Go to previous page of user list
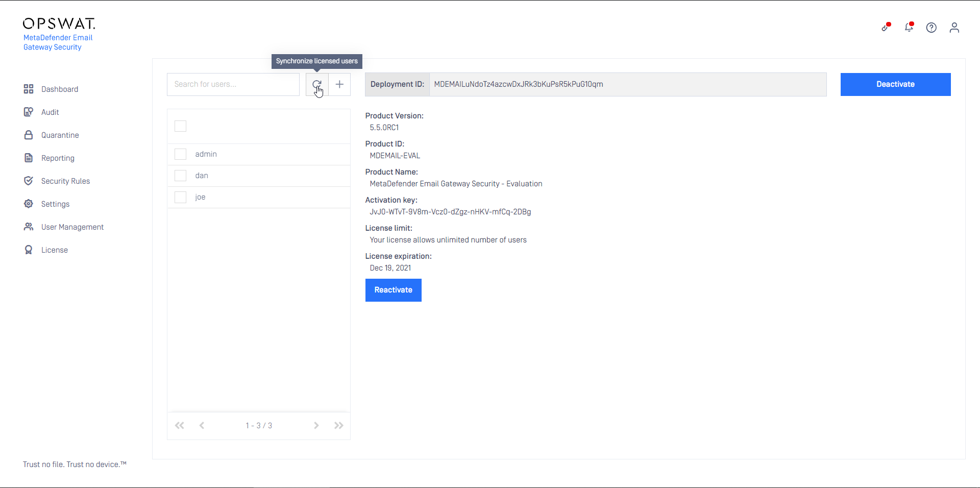980x488 pixels. click(x=202, y=425)
